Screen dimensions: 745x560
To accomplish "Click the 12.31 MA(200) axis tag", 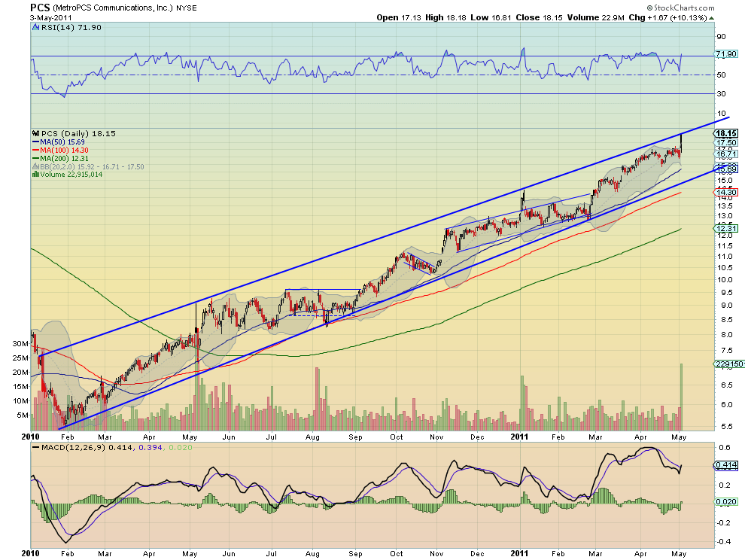I will point(726,229).
